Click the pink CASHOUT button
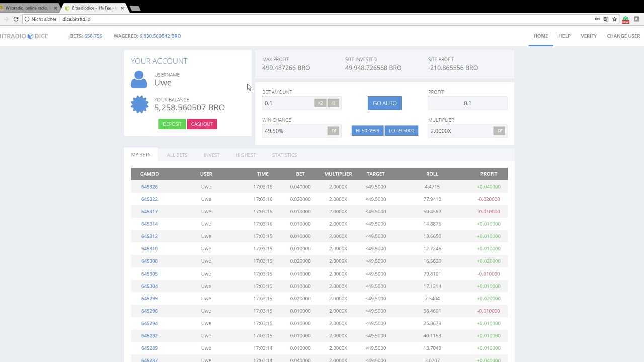Viewport: 644px width, 362px height. click(202, 124)
